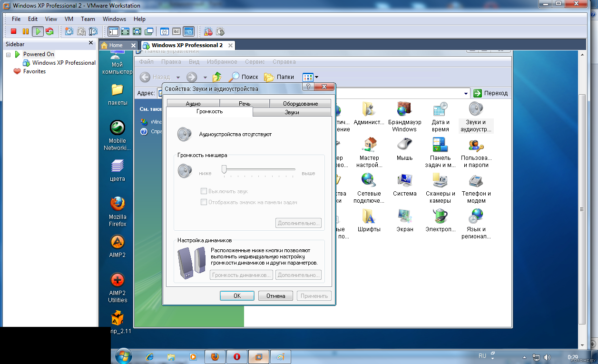Open the Система Control Panel icon
The width and height of the screenshot is (598, 364).
pyautogui.click(x=405, y=185)
